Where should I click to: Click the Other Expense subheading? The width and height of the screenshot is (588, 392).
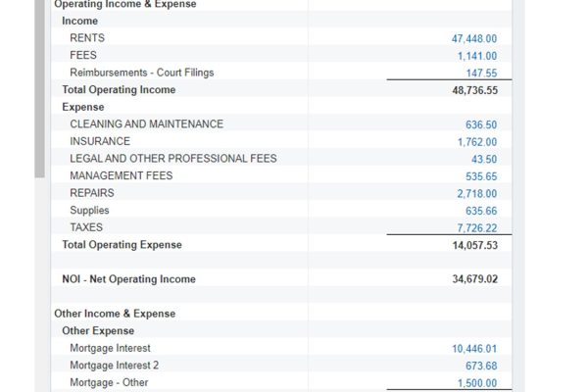click(x=98, y=331)
